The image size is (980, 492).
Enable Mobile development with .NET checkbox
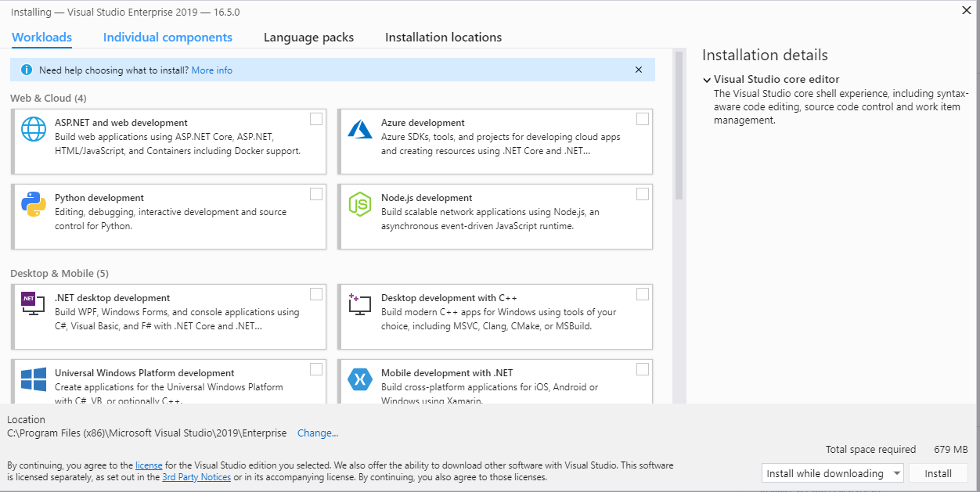point(643,369)
